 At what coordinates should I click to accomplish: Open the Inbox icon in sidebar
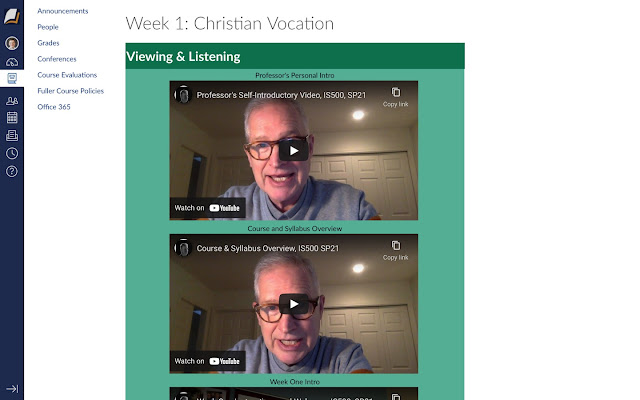coord(12,136)
